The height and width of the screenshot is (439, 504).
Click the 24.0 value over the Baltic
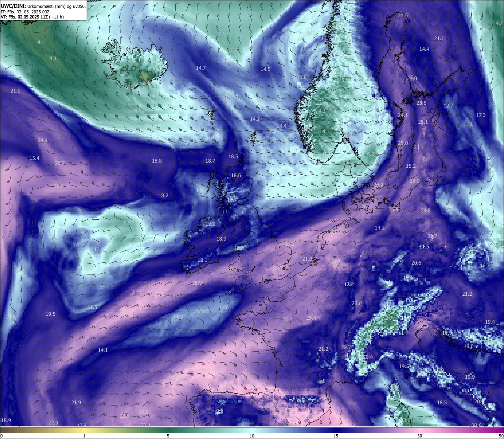click(412, 79)
